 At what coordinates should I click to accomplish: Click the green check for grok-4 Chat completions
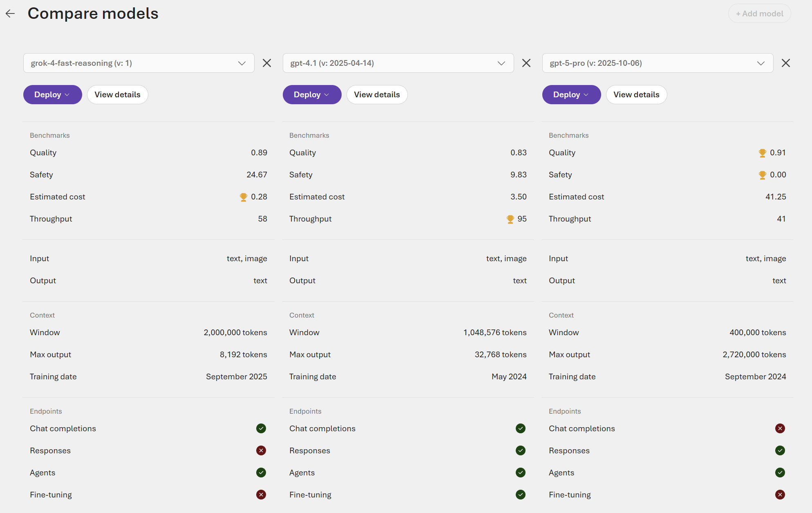(261, 428)
